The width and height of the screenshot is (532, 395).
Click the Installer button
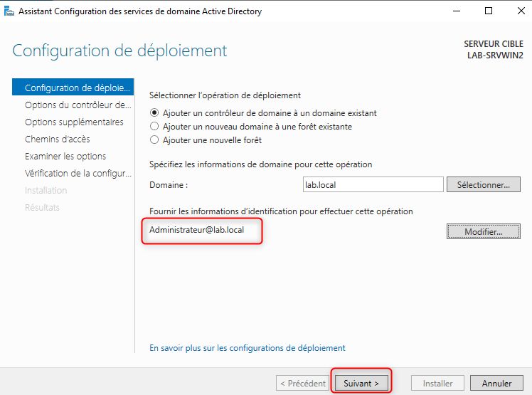[437, 383]
